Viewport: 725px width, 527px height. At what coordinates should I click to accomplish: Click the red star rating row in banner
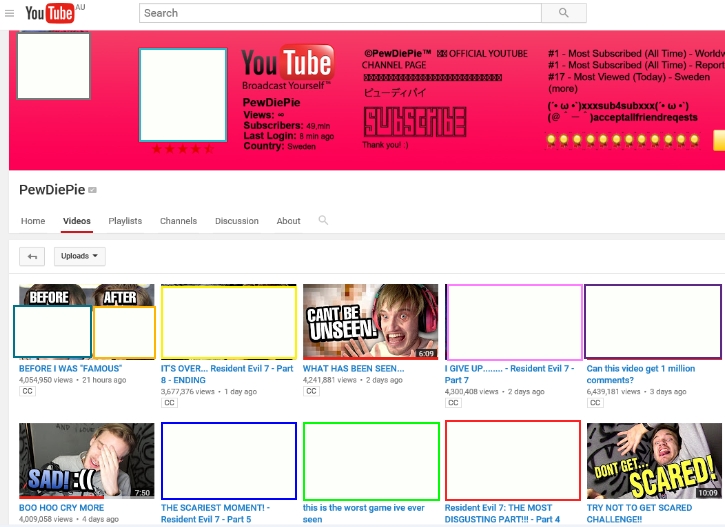(183, 149)
